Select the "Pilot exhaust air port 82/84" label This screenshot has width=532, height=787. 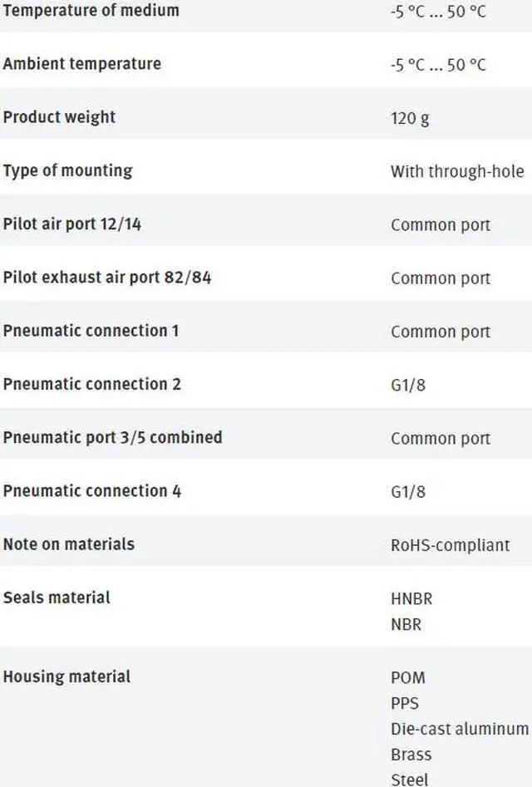tap(106, 278)
